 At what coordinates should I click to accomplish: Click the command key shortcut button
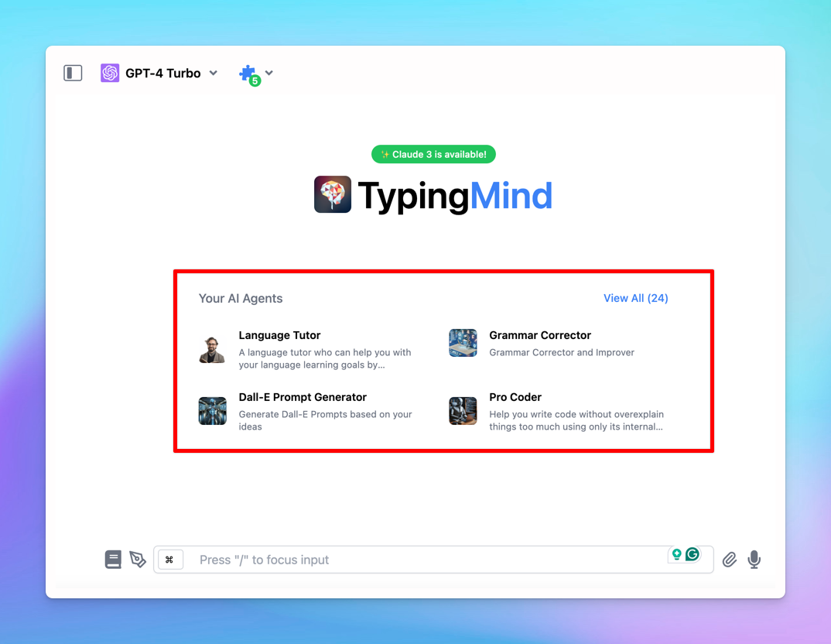pyautogui.click(x=170, y=560)
